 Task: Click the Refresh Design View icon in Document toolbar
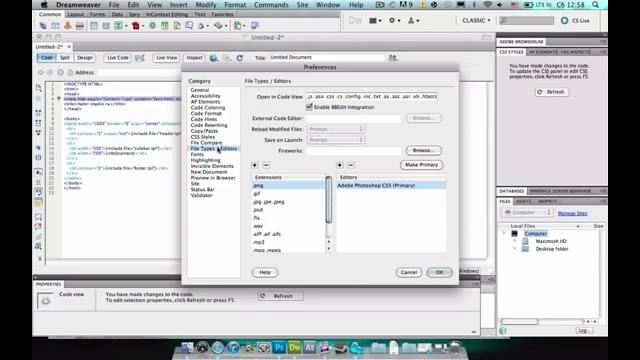coord(240,58)
